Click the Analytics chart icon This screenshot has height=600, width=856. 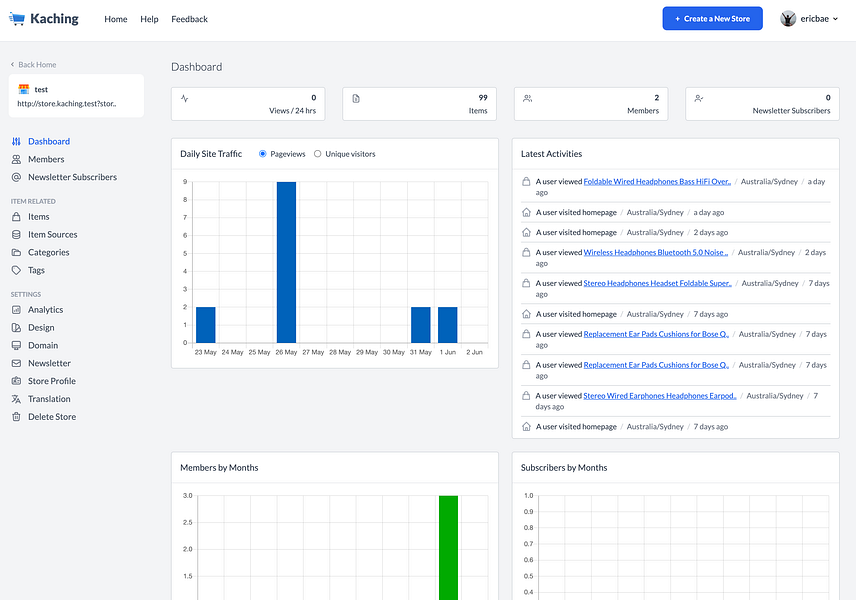[x=16, y=310]
